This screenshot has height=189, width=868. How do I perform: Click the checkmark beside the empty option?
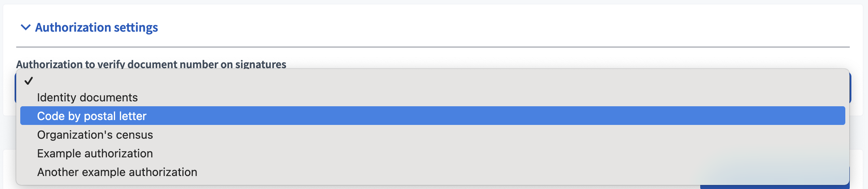[x=28, y=81]
